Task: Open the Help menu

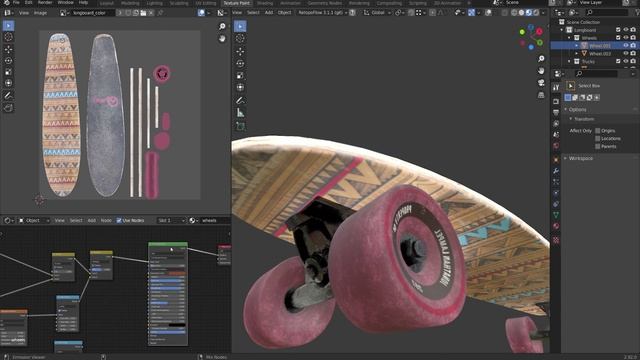Action: pos(83,2)
